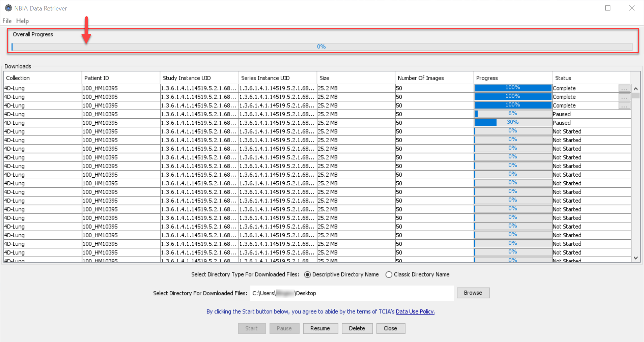Click the Resume button
644x342 pixels.
pos(320,328)
